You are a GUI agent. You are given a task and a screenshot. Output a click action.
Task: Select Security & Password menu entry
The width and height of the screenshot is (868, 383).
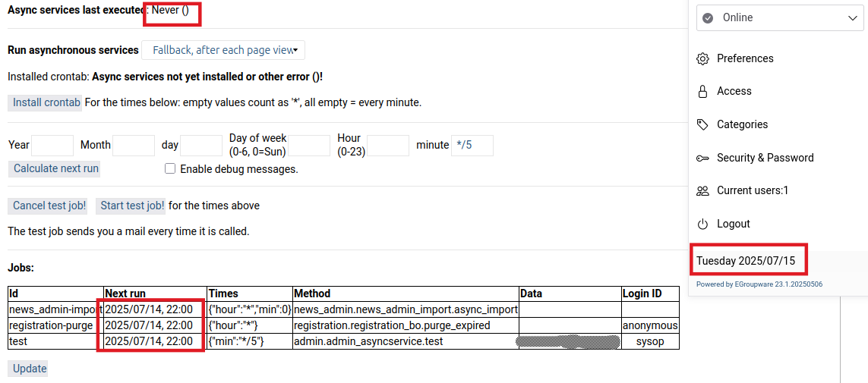pyautogui.click(x=765, y=158)
